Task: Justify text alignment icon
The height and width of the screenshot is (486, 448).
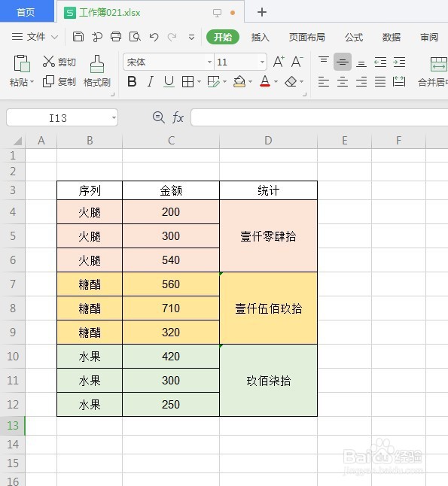Action: 380,82
